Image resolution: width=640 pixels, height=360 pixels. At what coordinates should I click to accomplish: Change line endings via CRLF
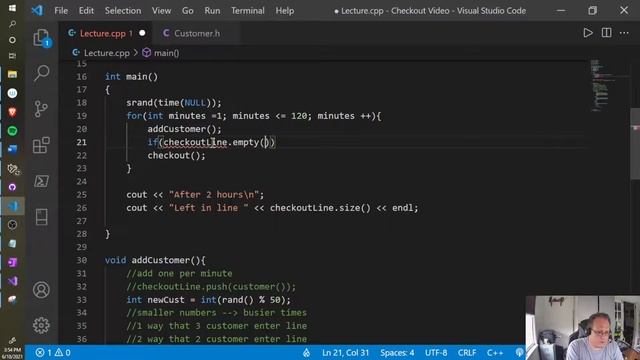click(x=467, y=353)
